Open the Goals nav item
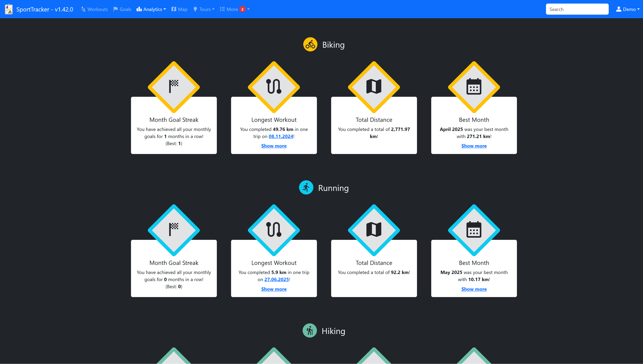The height and width of the screenshot is (364, 643). pyautogui.click(x=122, y=9)
